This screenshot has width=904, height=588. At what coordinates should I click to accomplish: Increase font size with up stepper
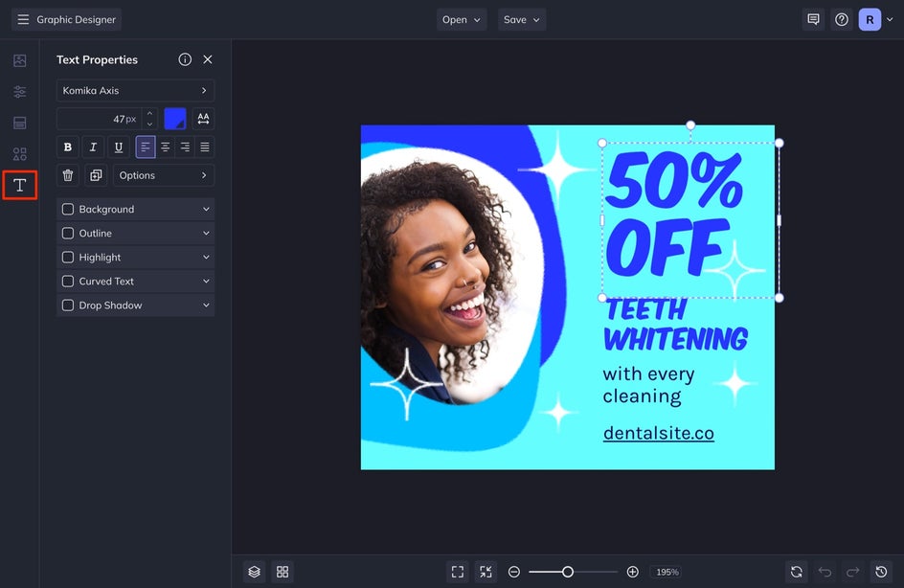click(150, 114)
